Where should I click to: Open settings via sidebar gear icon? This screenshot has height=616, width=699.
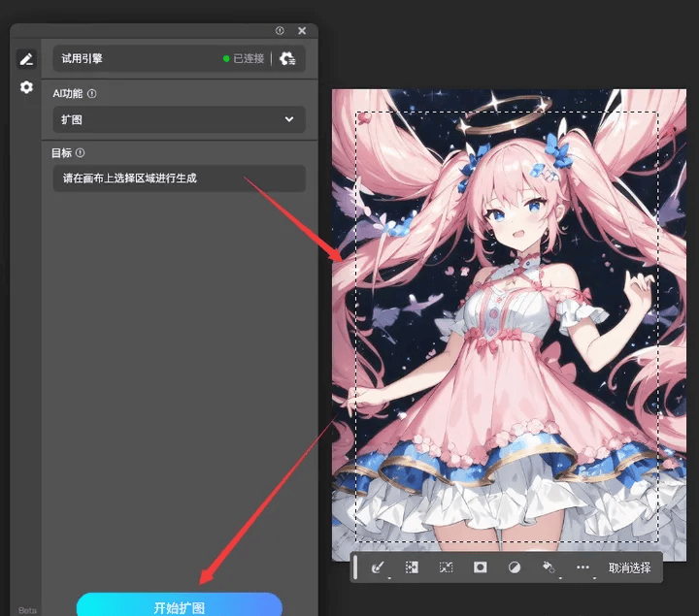tap(26, 87)
